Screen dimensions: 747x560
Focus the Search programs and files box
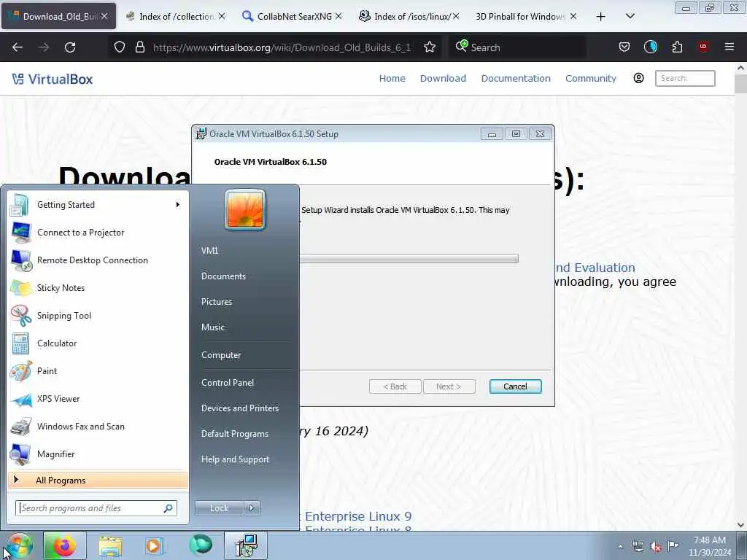coord(96,508)
